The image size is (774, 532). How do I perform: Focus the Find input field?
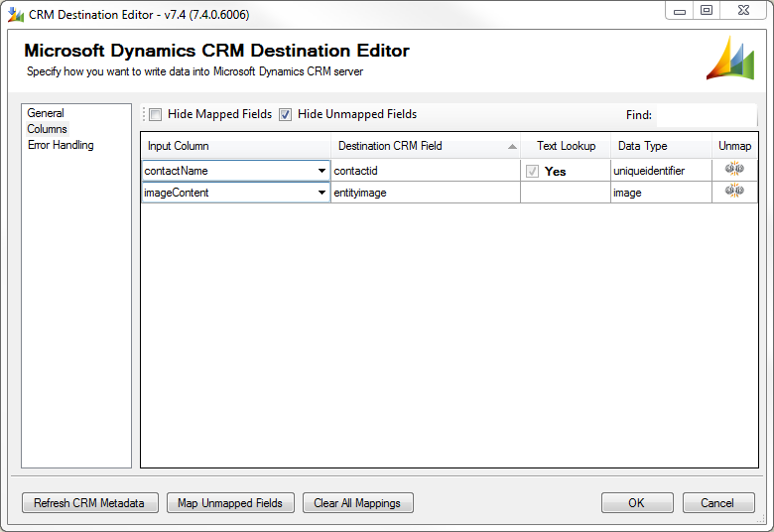[707, 115]
